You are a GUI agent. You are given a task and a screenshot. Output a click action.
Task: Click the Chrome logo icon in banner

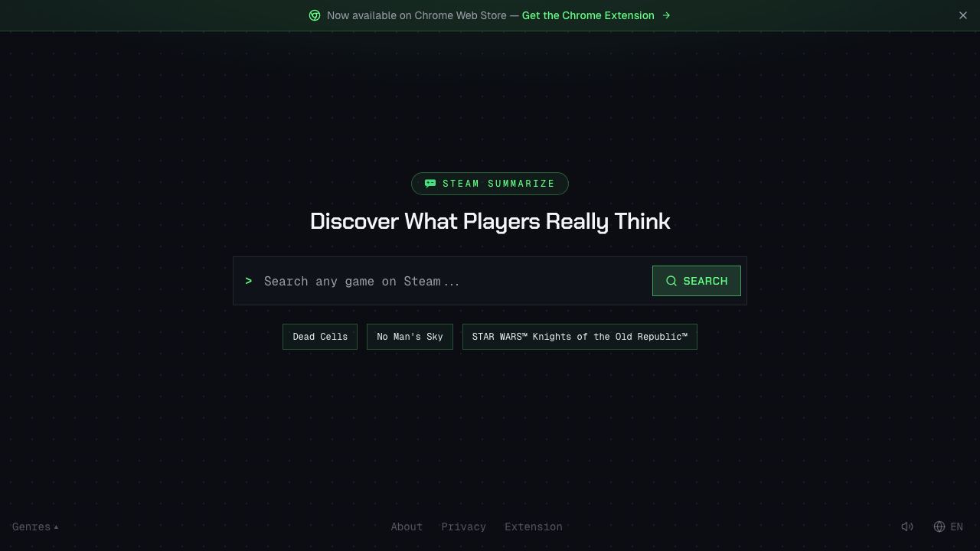(315, 15)
